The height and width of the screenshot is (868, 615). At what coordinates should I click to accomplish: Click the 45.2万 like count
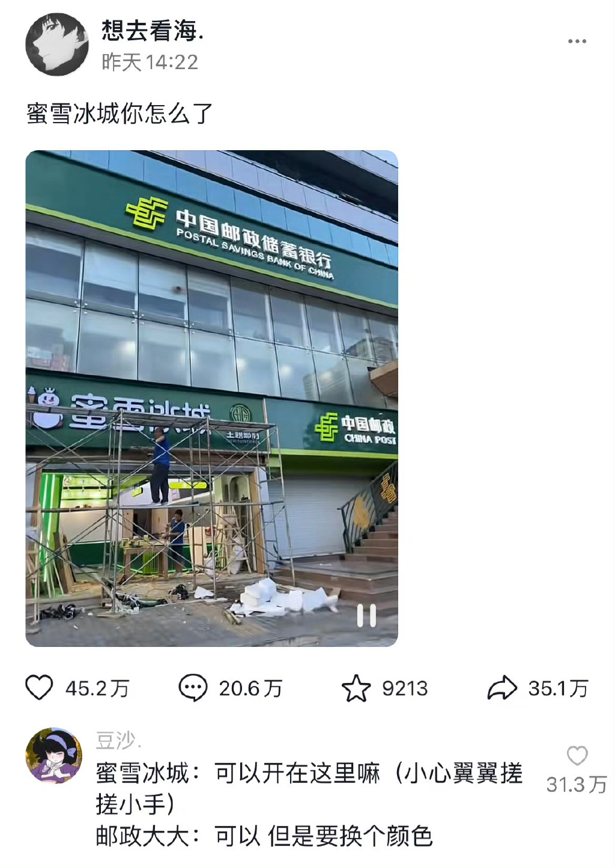click(x=97, y=688)
